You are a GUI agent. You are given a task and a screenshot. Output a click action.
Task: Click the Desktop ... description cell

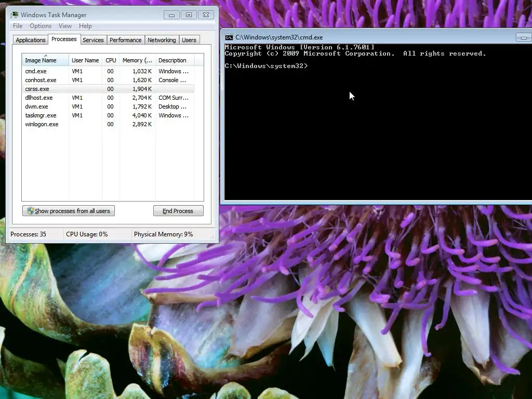172,107
